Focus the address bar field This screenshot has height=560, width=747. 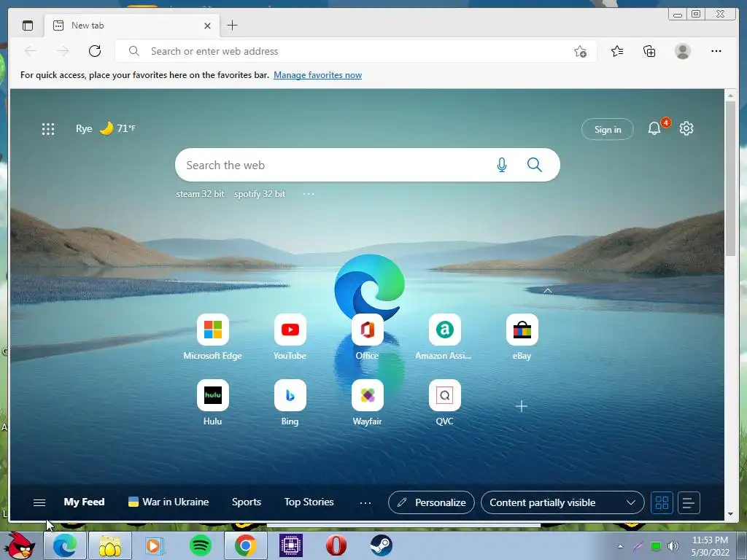pyautogui.click(x=355, y=52)
